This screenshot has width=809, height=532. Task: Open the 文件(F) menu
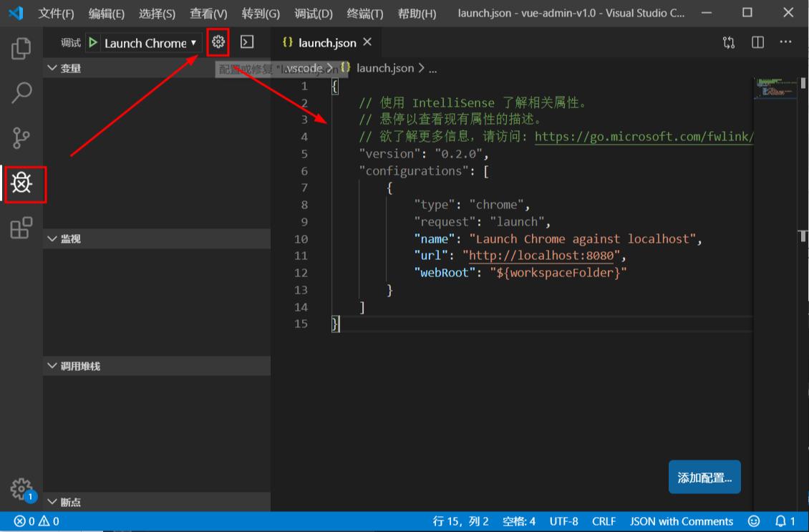point(56,14)
